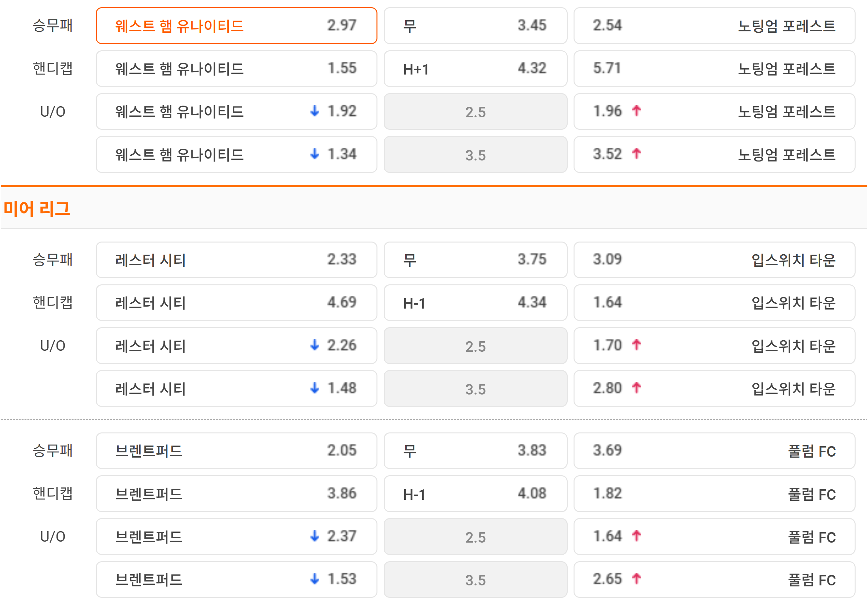
Task: Pick 풀럼 FC handicap odds 1.82
Action: (714, 494)
